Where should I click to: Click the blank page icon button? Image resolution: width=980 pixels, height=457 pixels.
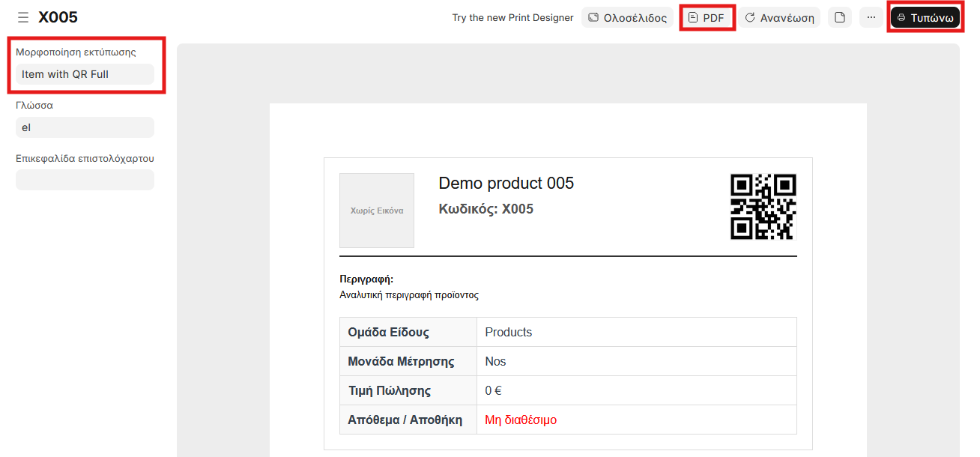click(x=840, y=17)
